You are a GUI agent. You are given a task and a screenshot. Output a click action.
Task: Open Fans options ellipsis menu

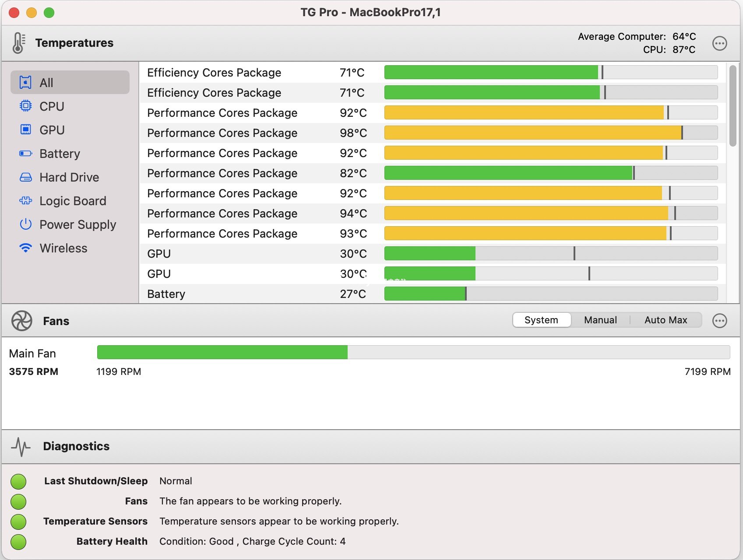coord(719,321)
